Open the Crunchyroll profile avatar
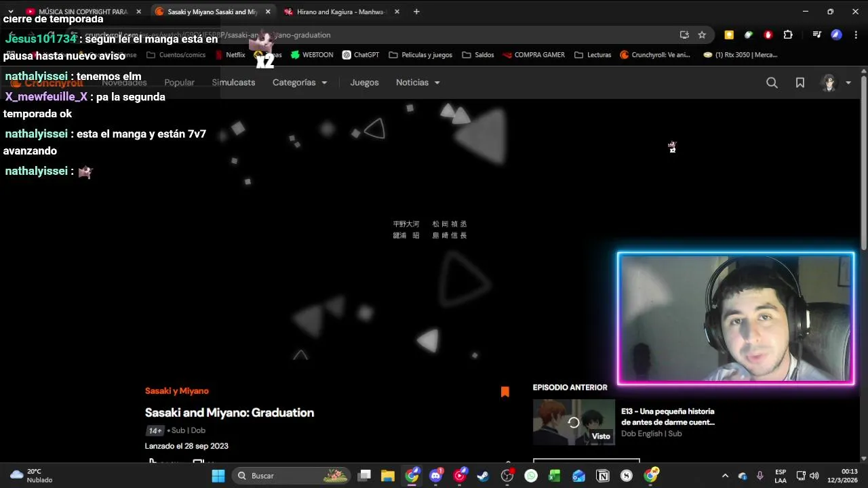Screen dimensions: 868x488 click(829, 83)
